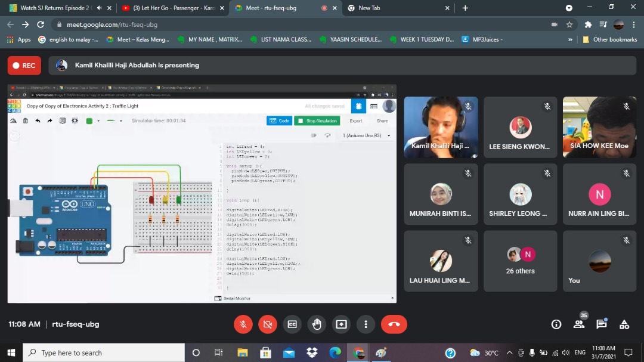Click the REC recording indicator
The width and height of the screenshot is (644, 362).
[24, 66]
